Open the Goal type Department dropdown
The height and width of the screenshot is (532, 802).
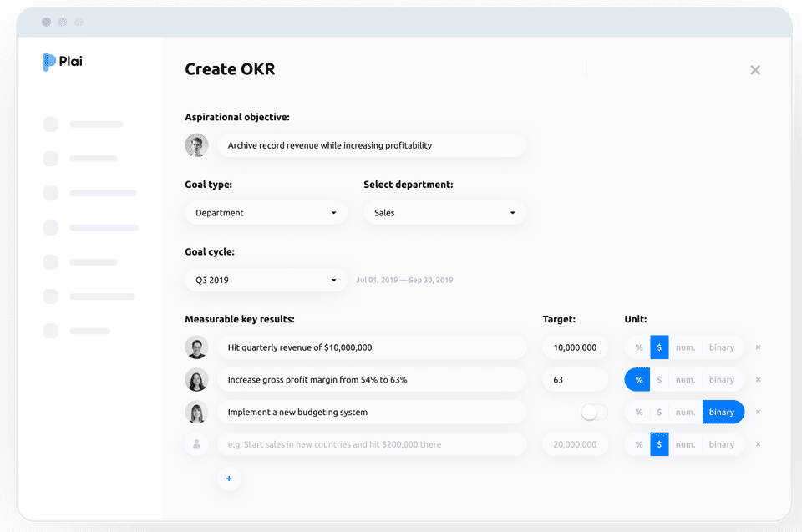click(266, 213)
